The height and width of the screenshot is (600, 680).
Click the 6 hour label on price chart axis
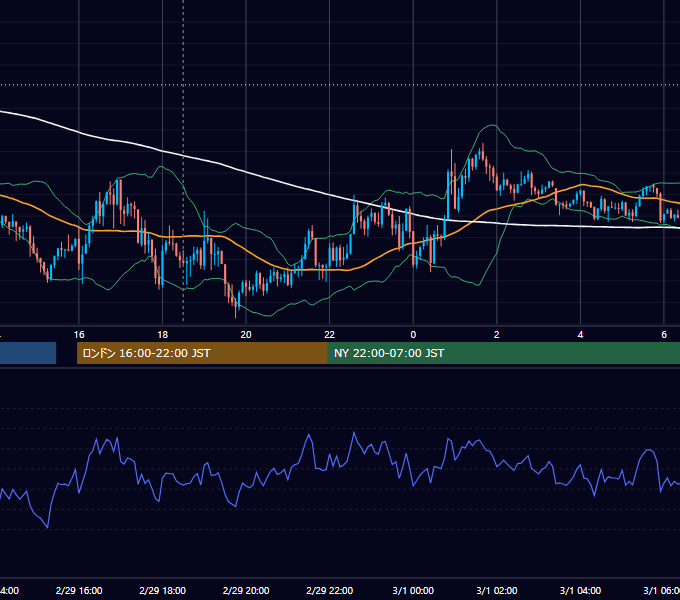pos(664,335)
